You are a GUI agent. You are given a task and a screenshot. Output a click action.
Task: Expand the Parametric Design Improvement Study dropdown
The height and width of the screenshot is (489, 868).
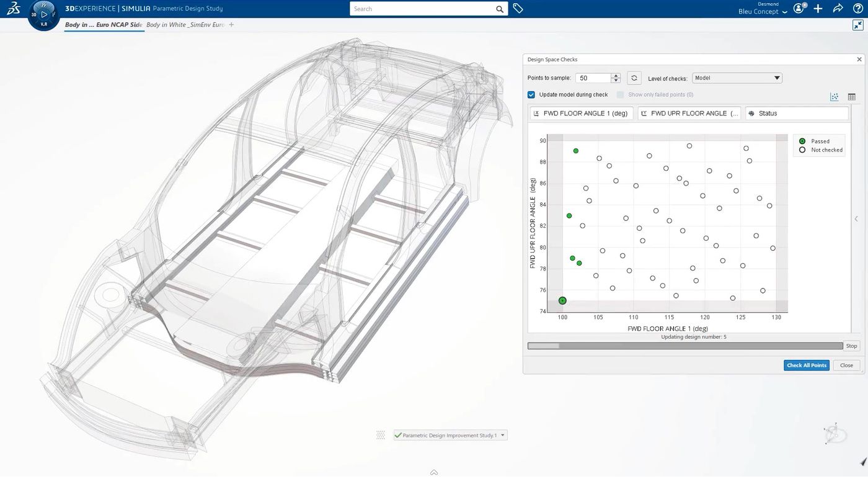[x=502, y=435]
